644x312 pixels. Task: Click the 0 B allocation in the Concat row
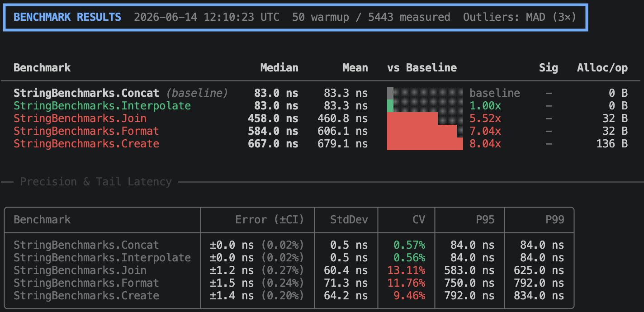click(618, 93)
